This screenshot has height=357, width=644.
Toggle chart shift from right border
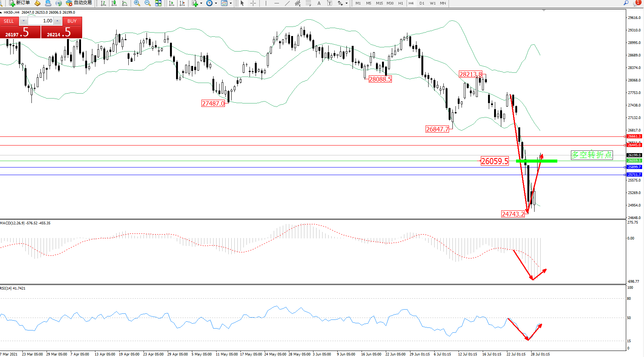click(x=182, y=3)
